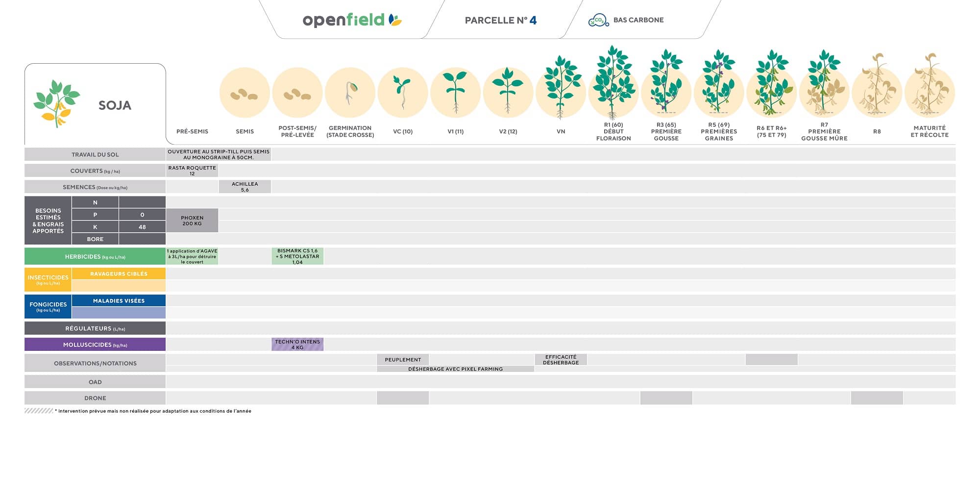This screenshot has height=490, width=980.
Task: Select the Germination (stade crosse) icon
Action: (350, 93)
